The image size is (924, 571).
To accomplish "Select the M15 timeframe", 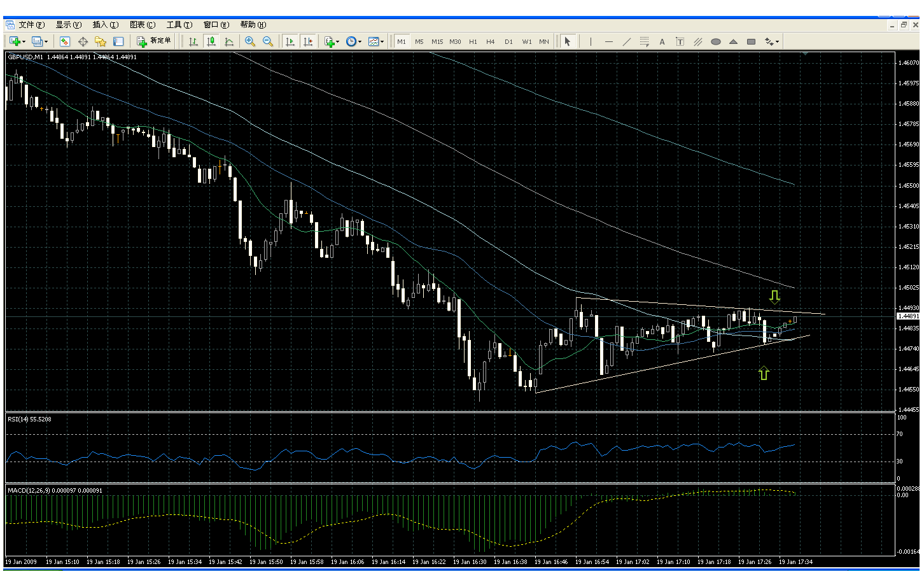I will [437, 41].
